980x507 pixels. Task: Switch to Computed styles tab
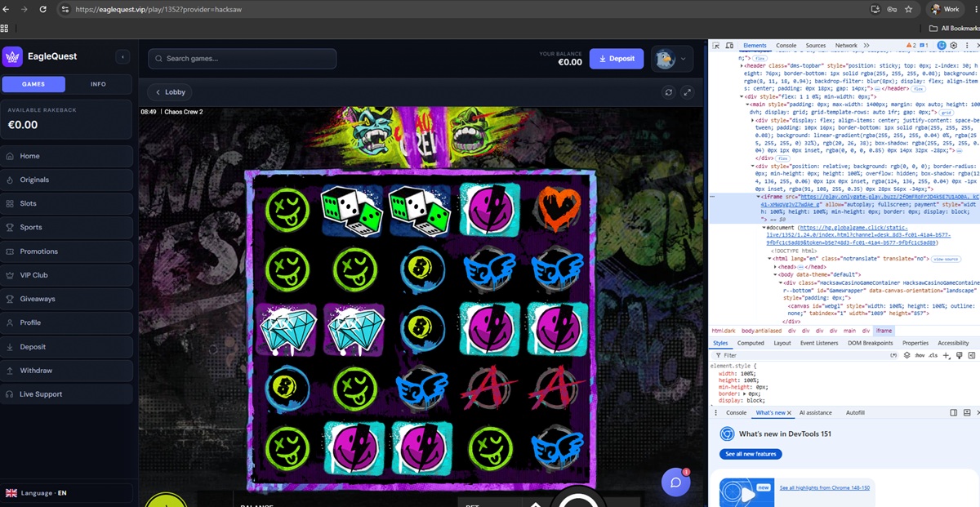coord(751,343)
